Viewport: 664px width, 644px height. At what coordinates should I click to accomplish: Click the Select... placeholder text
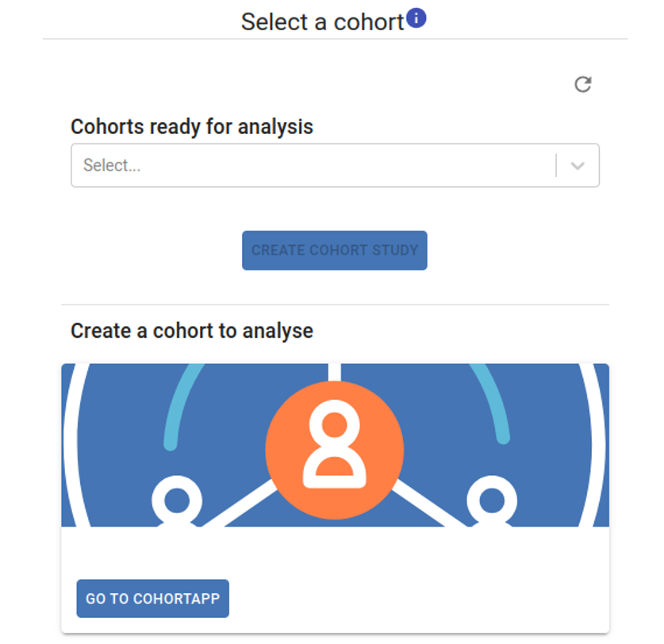tap(112, 166)
